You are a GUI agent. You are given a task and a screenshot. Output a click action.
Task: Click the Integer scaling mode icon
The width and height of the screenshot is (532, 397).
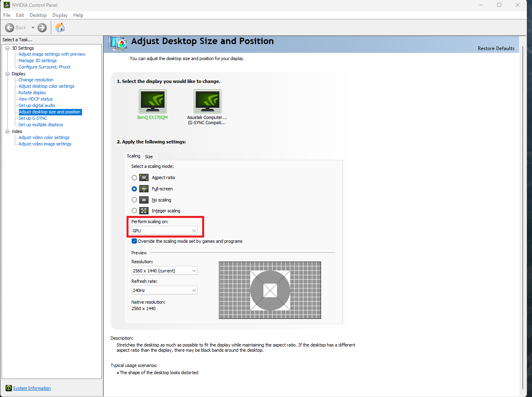click(144, 211)
